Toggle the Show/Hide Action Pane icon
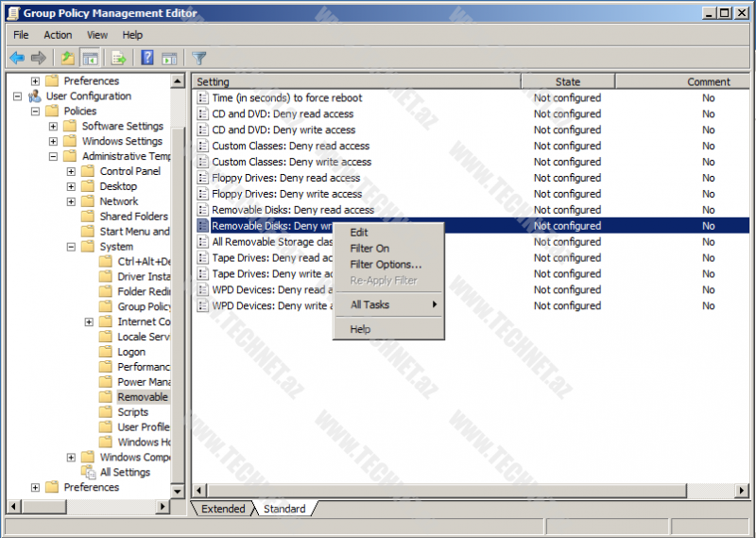The width and height of the screenshot is (756, 538). (x=169, y=58)
